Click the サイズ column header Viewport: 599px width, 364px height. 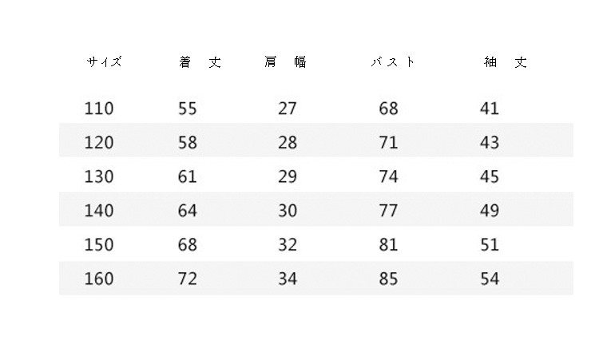click(x=104, y=62)
